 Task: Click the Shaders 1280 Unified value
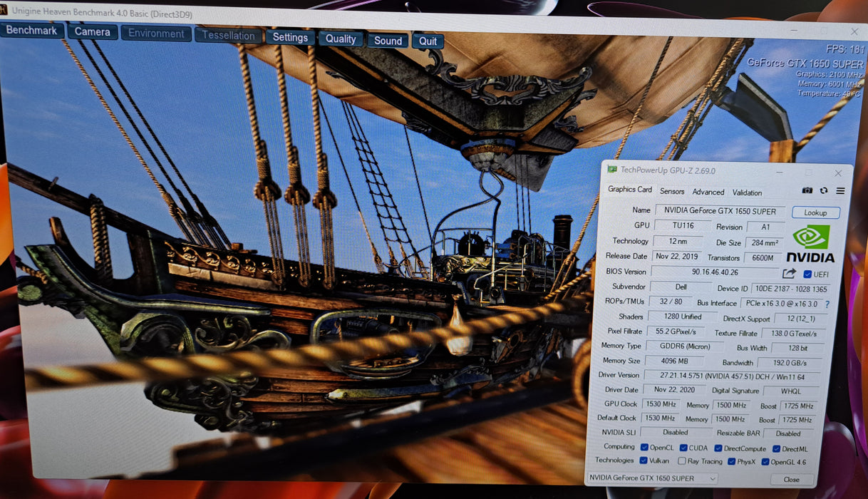(682, 317)
